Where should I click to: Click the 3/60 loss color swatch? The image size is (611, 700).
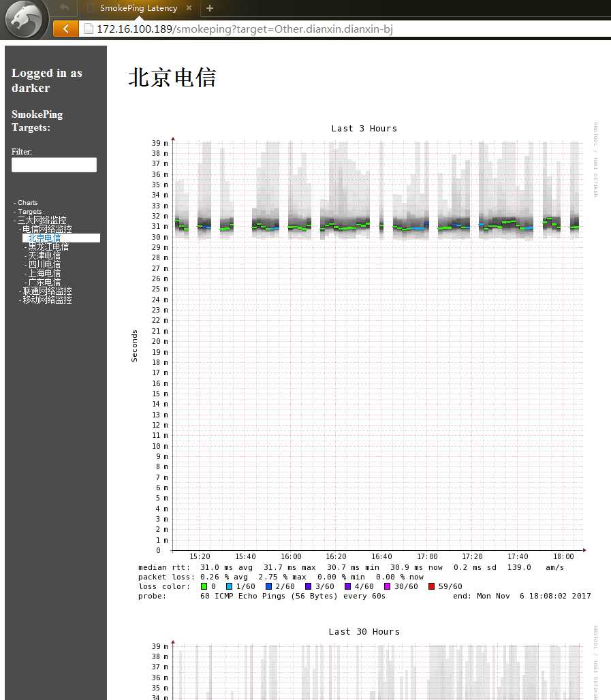pos(308,586)
